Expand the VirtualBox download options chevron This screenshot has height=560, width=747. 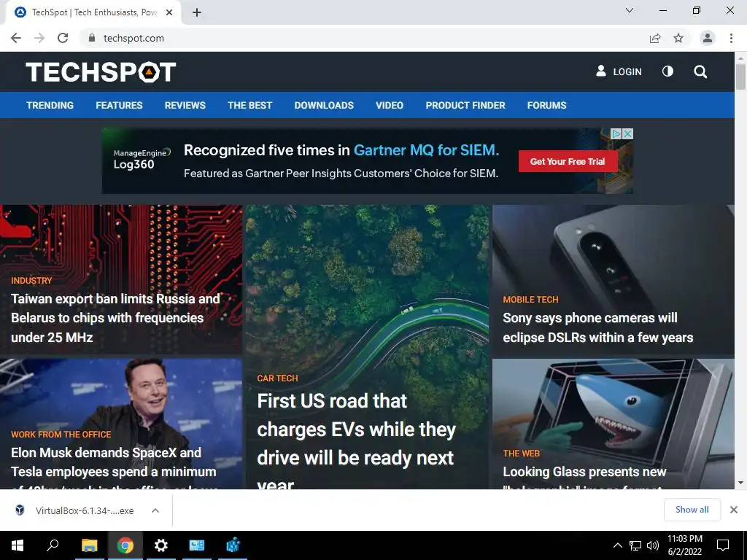tap(155, 510)
